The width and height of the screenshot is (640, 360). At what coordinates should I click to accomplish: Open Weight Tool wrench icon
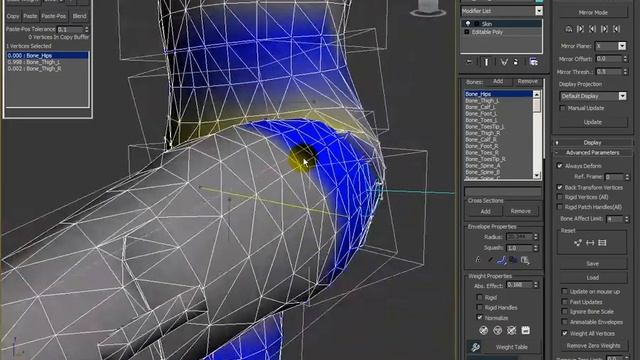coord(475,347)
